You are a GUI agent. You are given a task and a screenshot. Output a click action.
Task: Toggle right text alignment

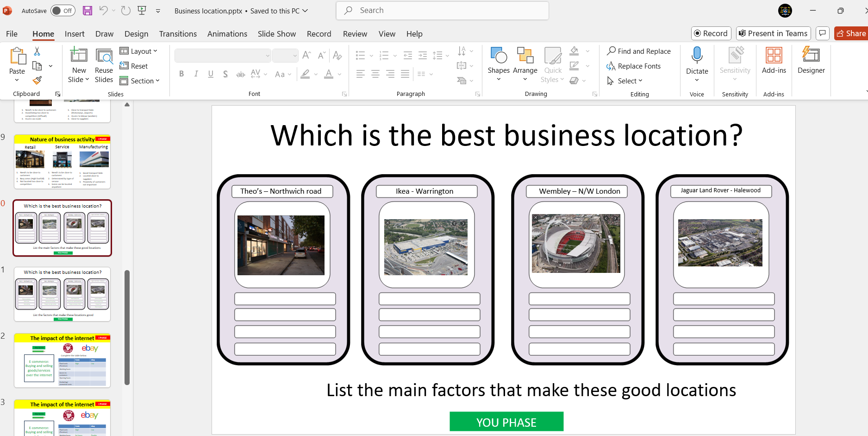[x=390, y=74]
